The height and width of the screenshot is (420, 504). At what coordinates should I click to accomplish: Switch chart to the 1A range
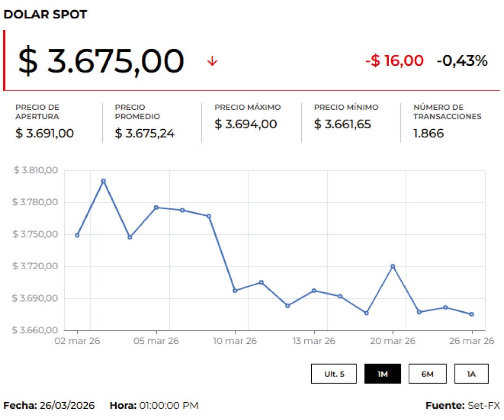pyautogui.click(x=471, y=374)
